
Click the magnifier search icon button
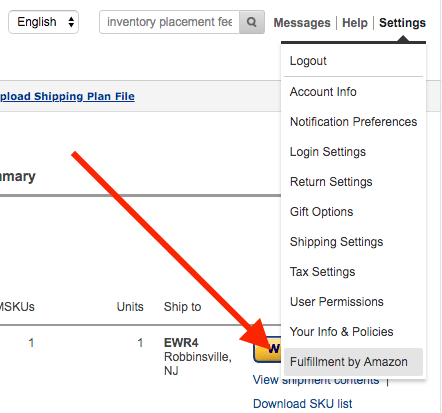[x=252, y=22]
